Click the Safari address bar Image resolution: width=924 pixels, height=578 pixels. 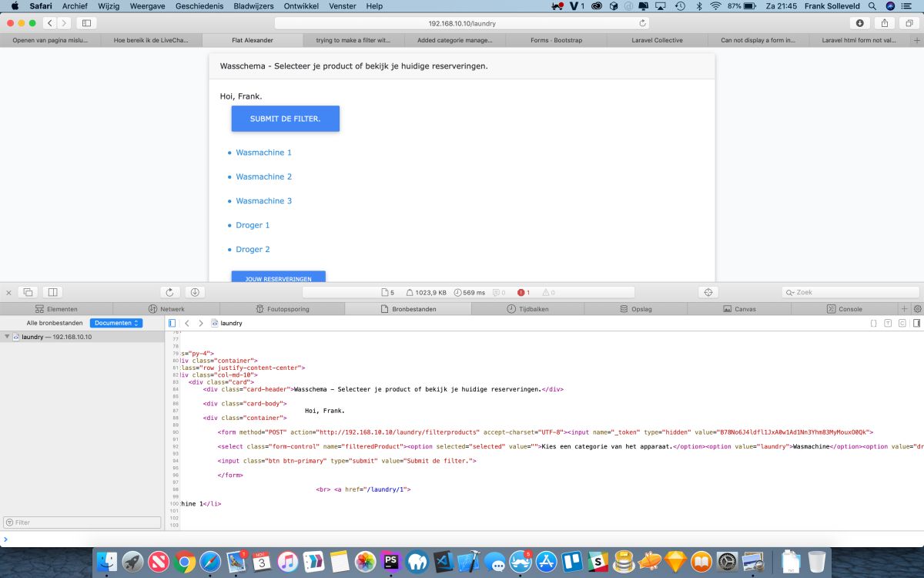point(462,23)
